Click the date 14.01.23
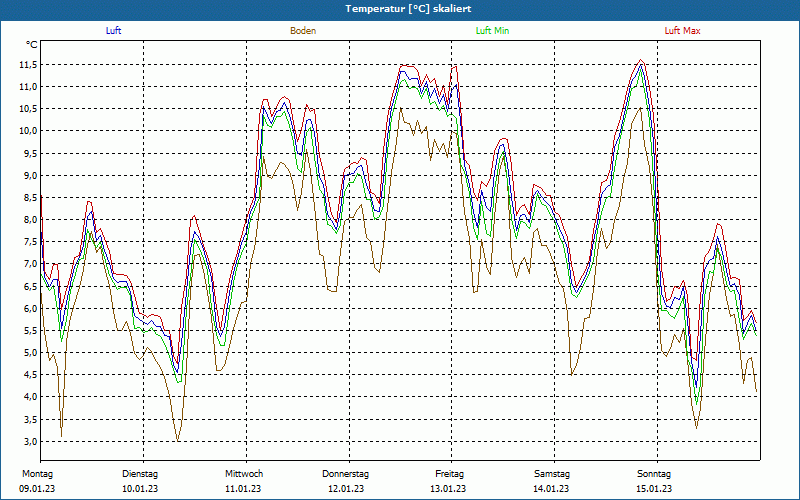This screenshot has width=800, height=500. tap(551, 489)
